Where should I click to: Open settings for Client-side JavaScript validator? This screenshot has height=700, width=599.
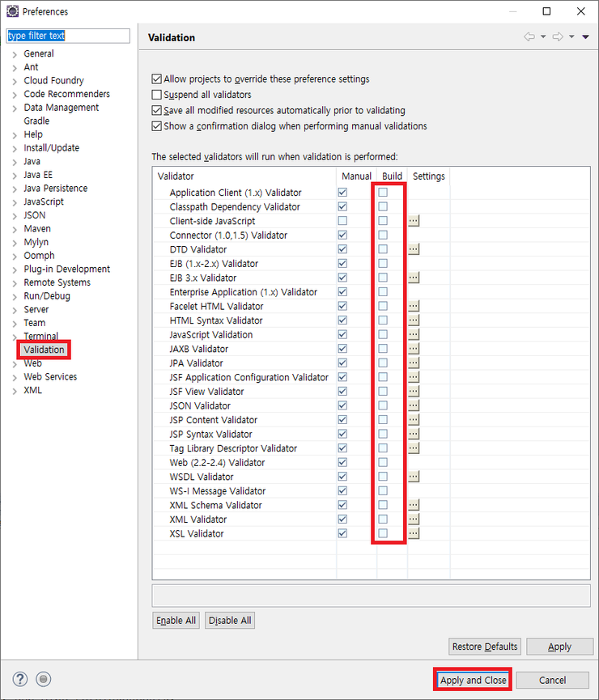(414, 221)
